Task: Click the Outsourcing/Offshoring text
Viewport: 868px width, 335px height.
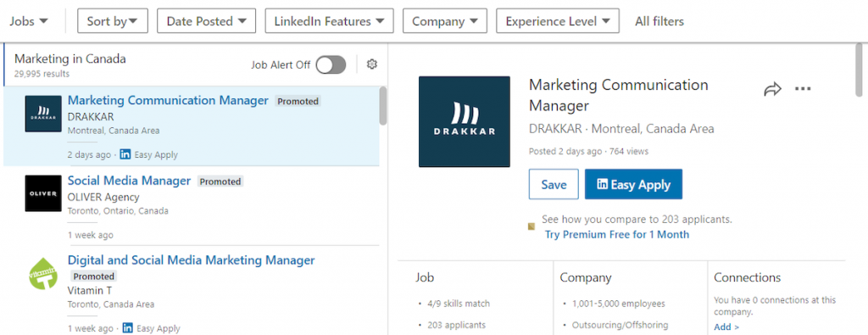Action: (620, 325)
